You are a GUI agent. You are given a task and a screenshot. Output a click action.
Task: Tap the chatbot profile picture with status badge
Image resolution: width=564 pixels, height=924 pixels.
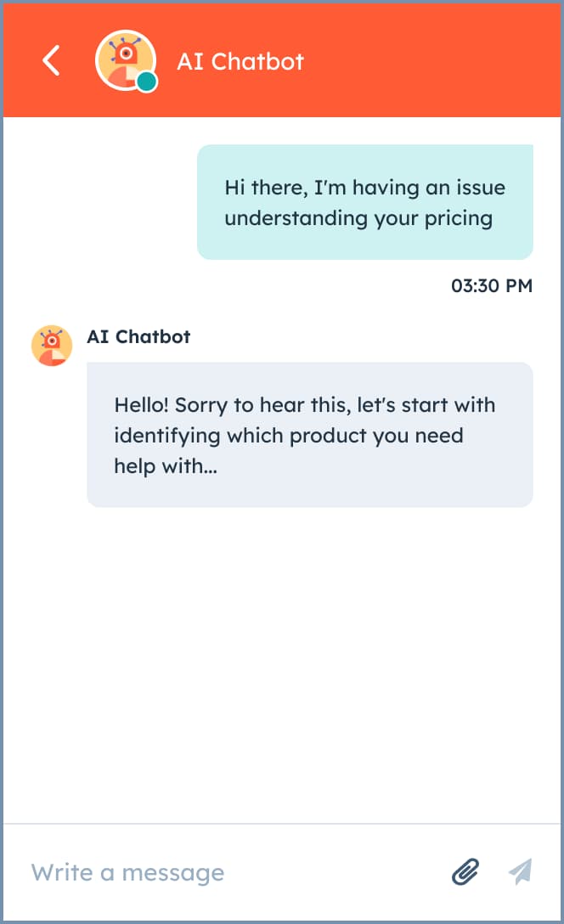pos(125,60)
